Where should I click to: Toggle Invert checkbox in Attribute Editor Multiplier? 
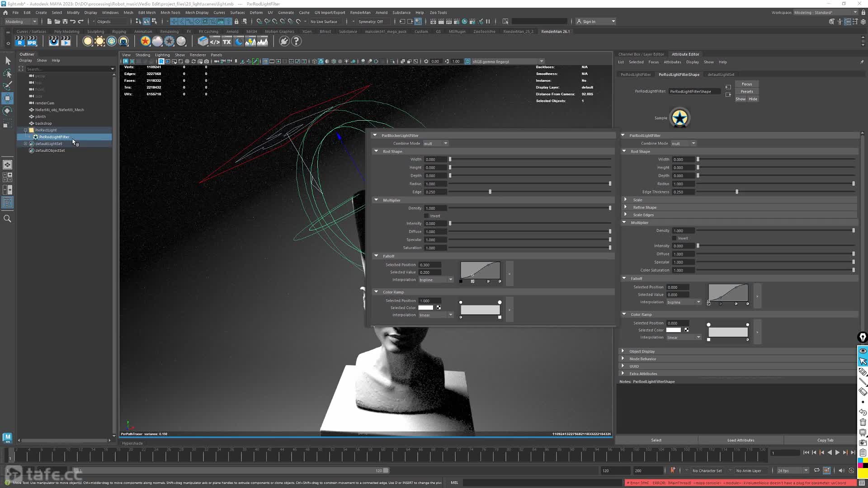[x=674, y=238]
